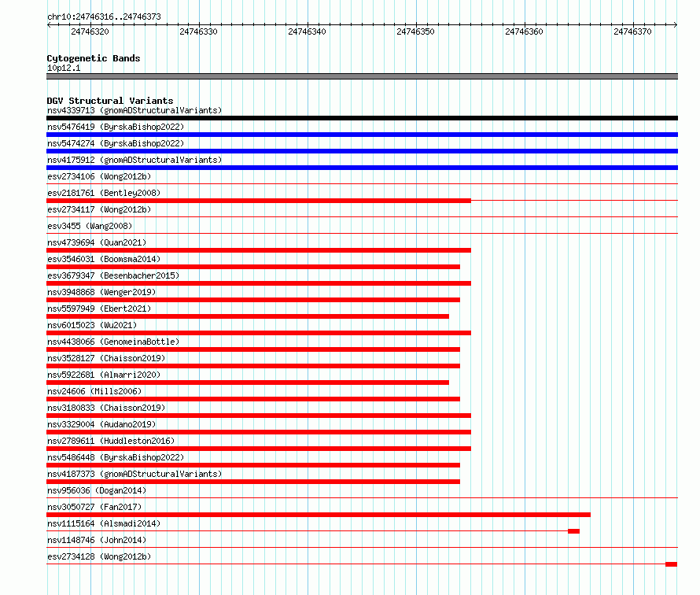The image size is (700, 595).
Task: Open esv3679347 (Besenbacher2015) label
Action: [113, 275]
